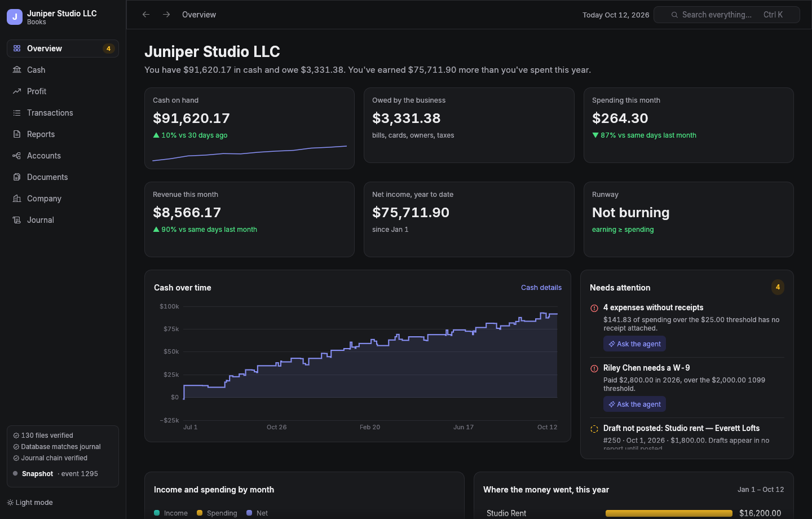The image size is (812, 519).
Task: Click check icon next to Journal chain verified
Action: tap(16, 458)
